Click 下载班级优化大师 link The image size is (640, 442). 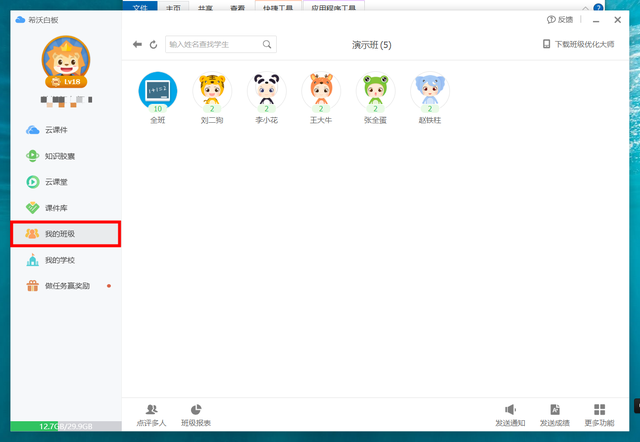(x=578, y=44)
